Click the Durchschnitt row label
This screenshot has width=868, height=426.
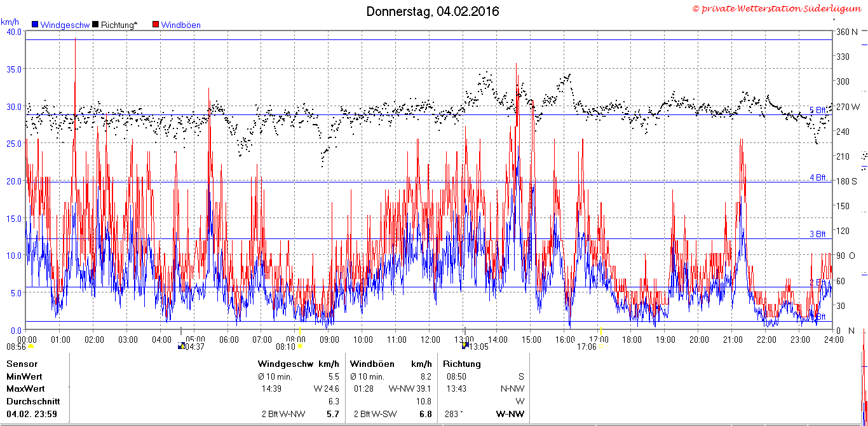33,401
